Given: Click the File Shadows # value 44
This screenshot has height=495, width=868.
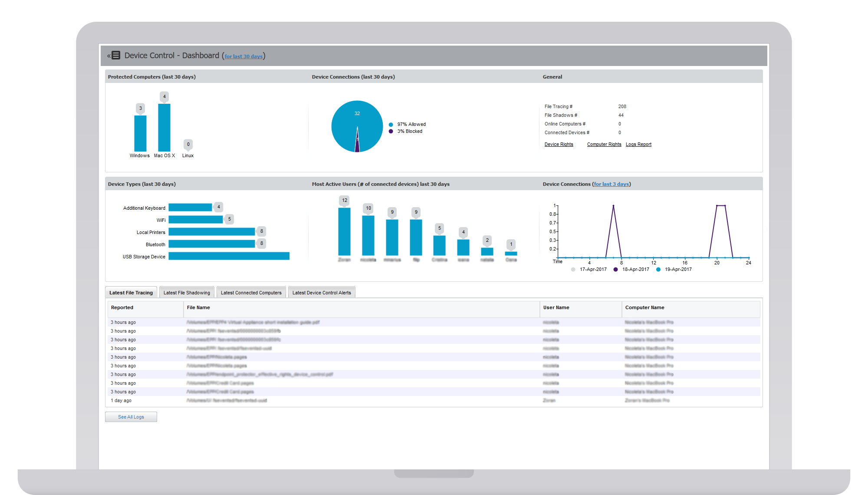Looking at the screenshot, I should point(621,115).
